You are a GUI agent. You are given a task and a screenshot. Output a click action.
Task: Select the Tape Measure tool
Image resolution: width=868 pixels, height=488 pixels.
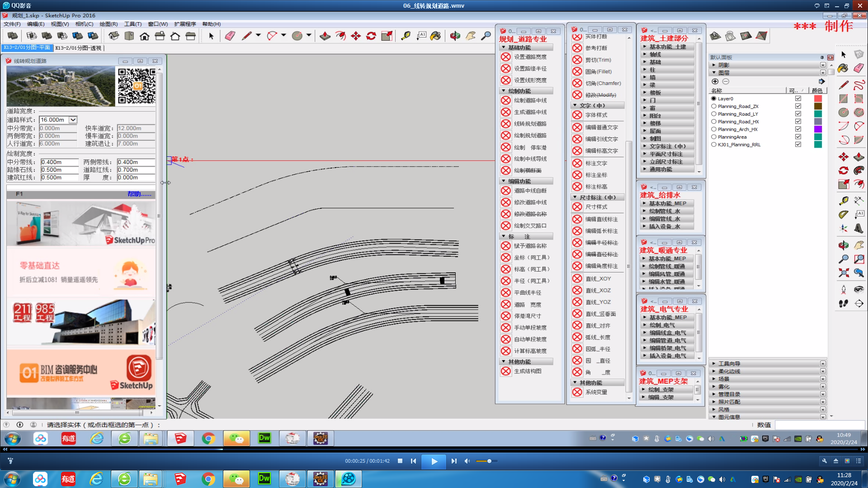click(406, 36)
